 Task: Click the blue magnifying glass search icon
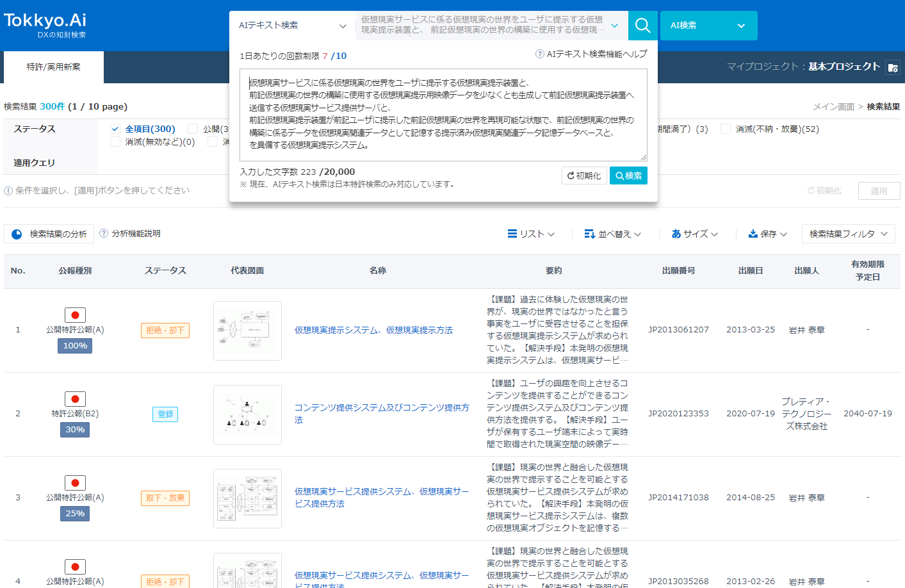tap(642, 25)
